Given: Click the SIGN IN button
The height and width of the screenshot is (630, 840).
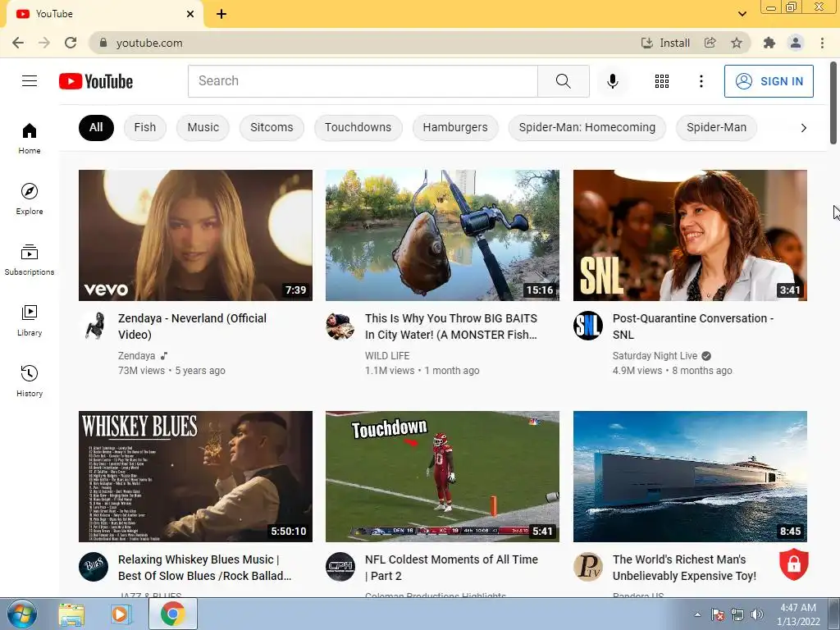Looking at the screenshot, I should 769,81.
